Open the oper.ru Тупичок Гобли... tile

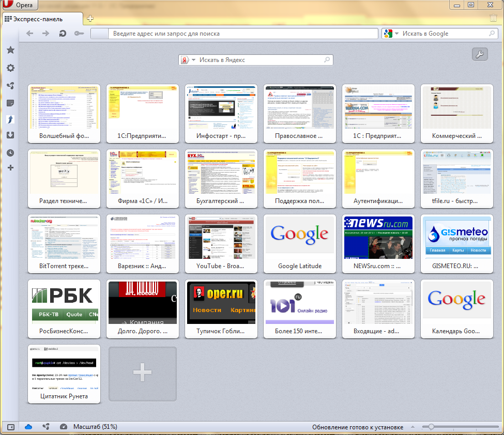(x=221, y=309)
